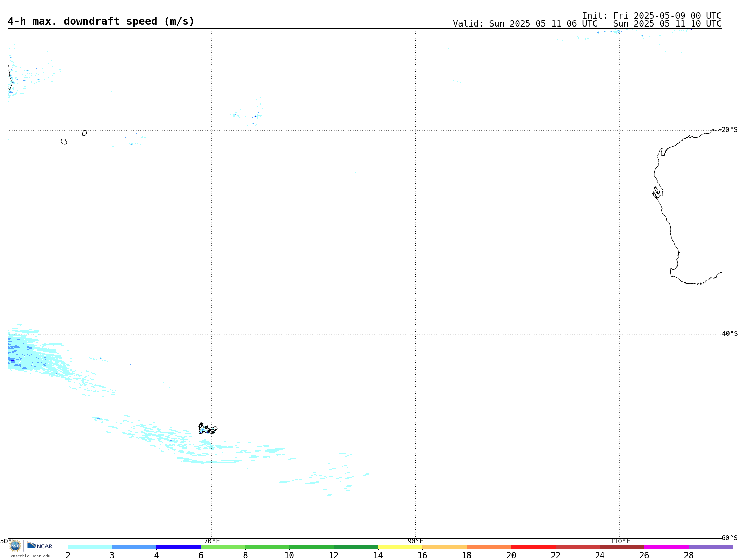
Task: Click the 'Init: Fri 2025-05-09 00 UTC' text
Action: pyautogui.click(x=652, y=16)
